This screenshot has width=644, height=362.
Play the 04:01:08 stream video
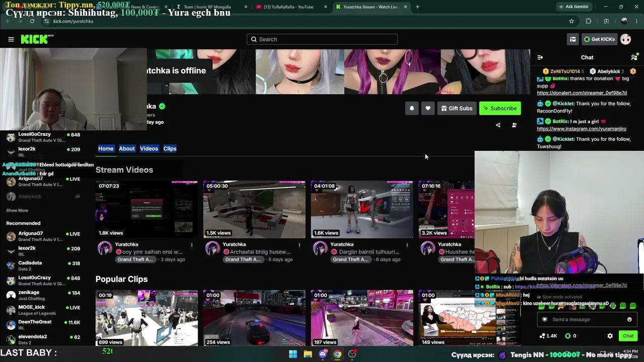[x=362, y=210]
